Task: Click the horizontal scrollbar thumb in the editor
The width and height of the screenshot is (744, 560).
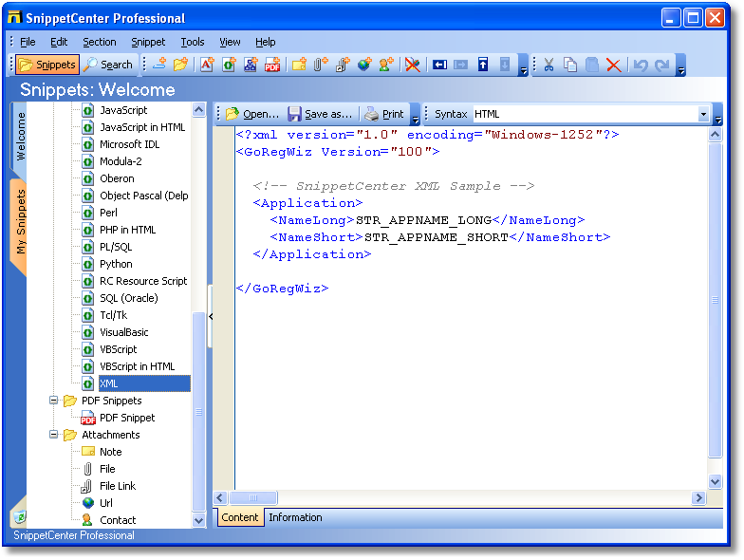Action: coord(252,497)
